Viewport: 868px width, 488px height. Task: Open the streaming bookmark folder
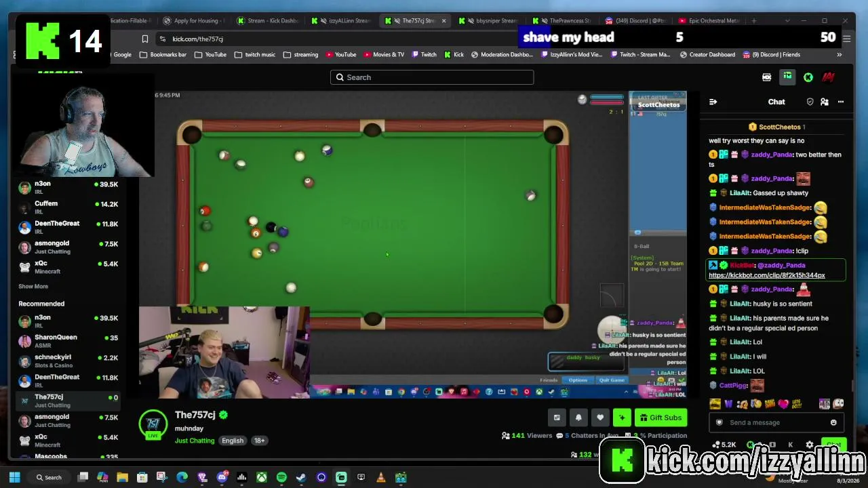(300, 54)
